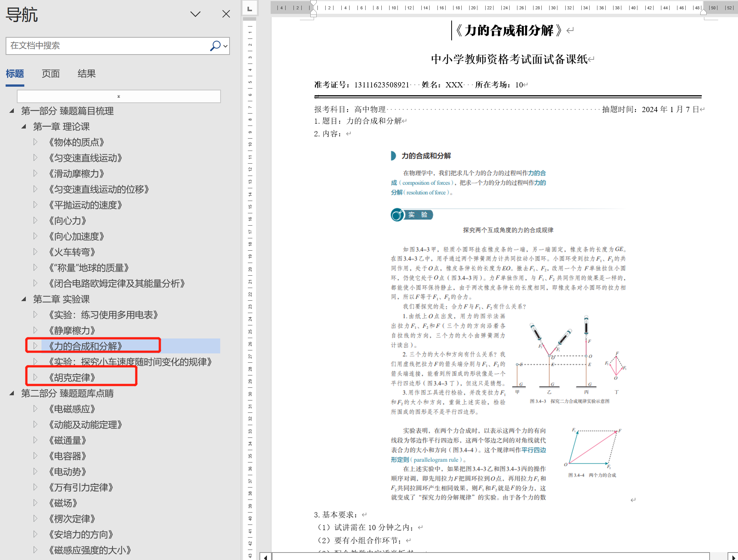Collapse 第一部分 臻题篇目梳理 section
738x560 pixels.
[x=12, y=111]
